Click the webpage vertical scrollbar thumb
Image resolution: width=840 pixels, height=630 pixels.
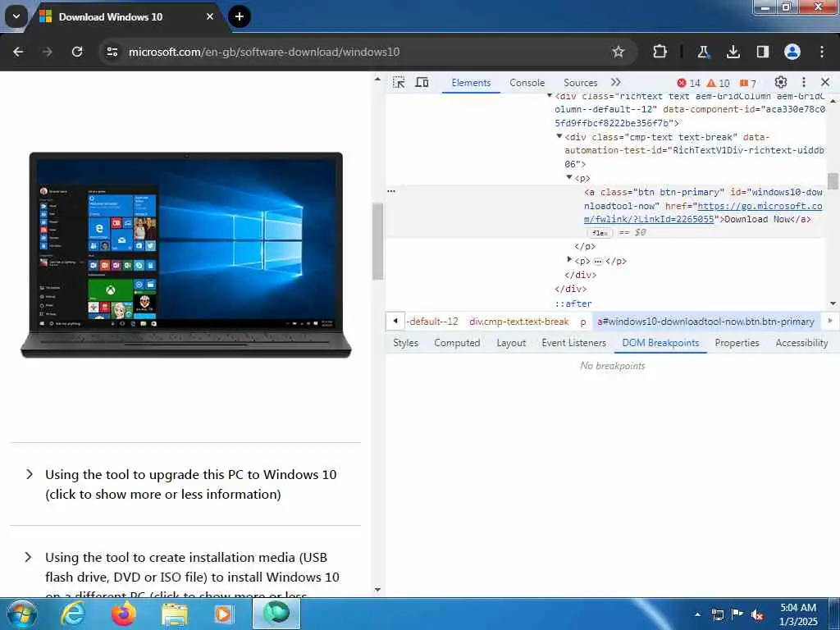click(x=377, y=242)
